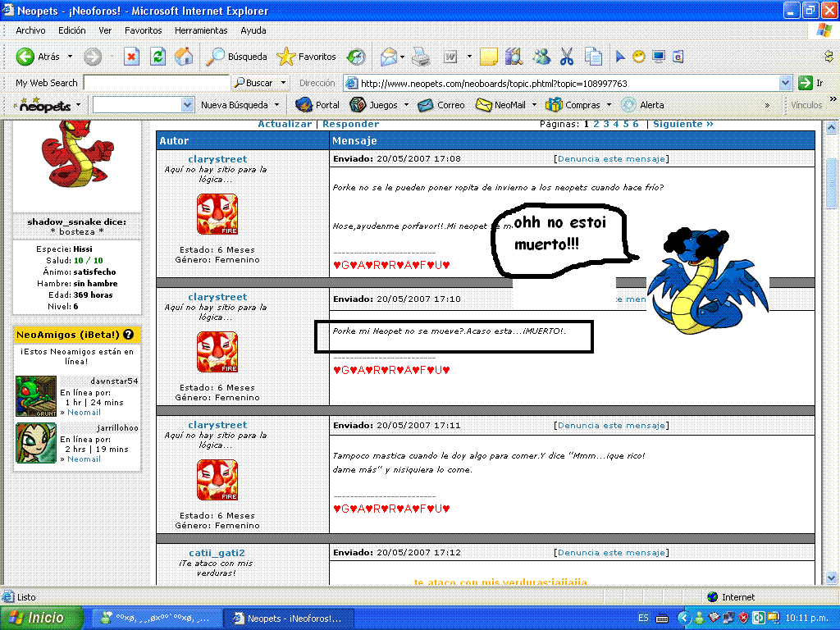Go to Siguiente page link
Screen dimensions: 840x630
point(683,124)
